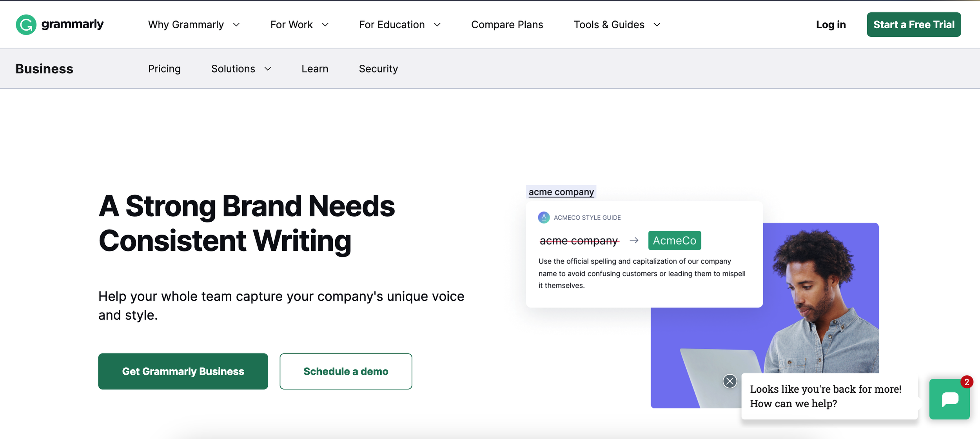
Task: Click the arrow icon between acme company and AcmeCo
Action: coord(634,240)
